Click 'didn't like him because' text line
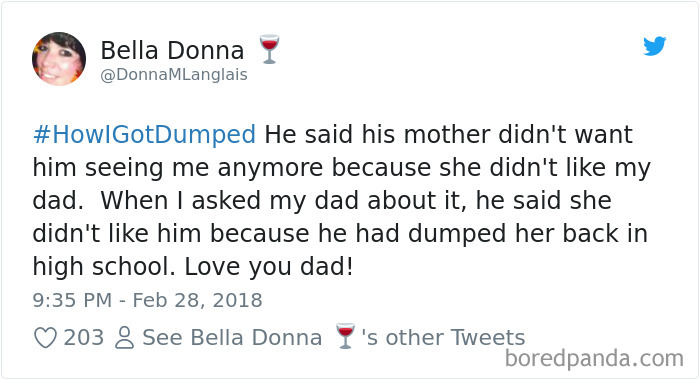700x380 pixels. [x=340, y=234]
